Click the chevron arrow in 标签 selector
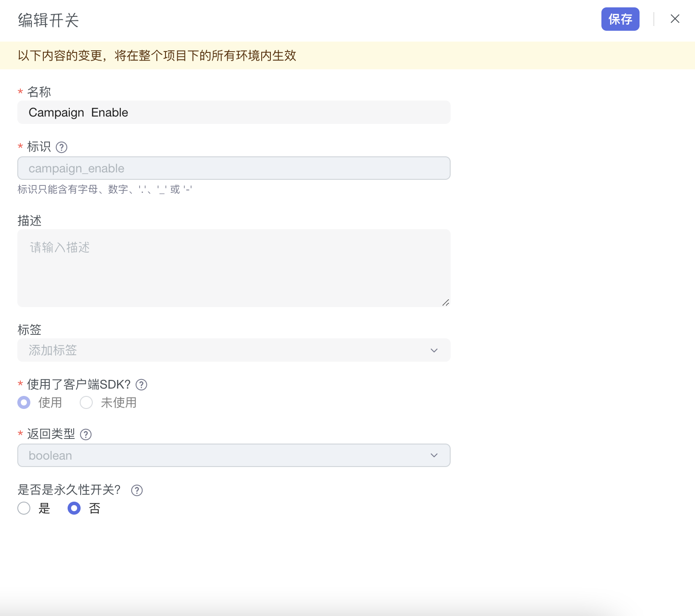 pyautogui.click(x=434, y=350)
